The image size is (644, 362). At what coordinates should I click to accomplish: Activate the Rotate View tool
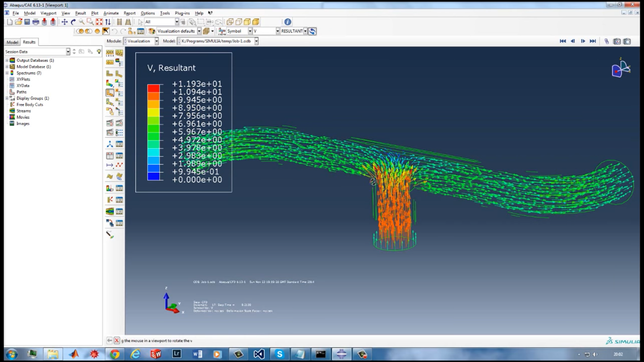click(73, 22)
